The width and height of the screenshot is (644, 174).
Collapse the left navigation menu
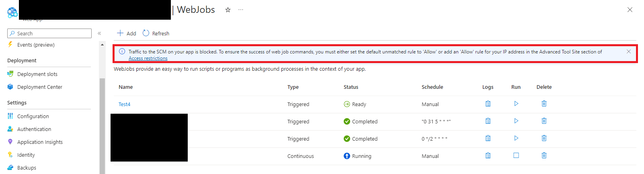coord(99,33)
